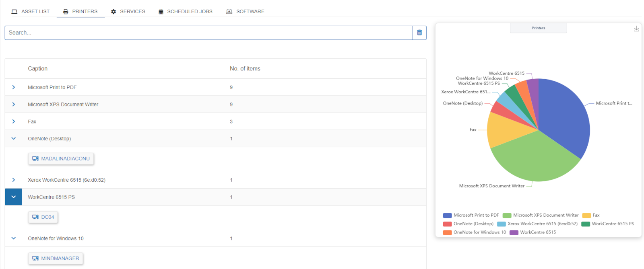The height and width of the screenshot is (269, 644).
Task: Click the Xerox WorkCentre 651... pie label
Action: point(466,92)
